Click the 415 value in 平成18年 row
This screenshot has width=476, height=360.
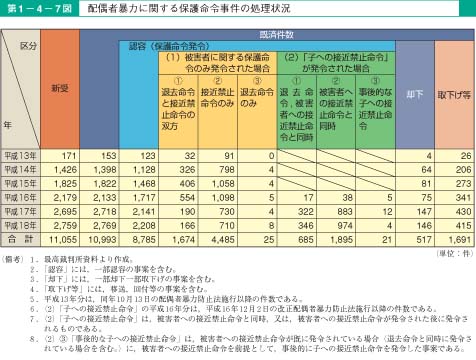[x=463, y=226]
